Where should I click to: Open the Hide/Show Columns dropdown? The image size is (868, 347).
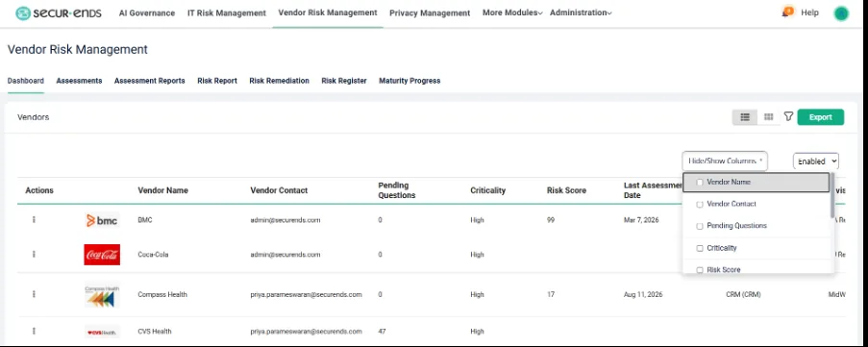tap(725, 161)
